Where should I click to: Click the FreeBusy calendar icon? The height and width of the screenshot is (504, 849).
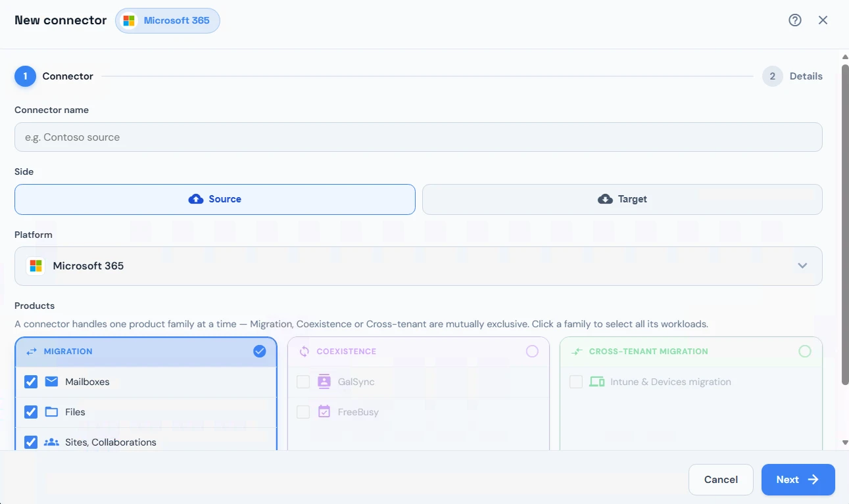324,412
